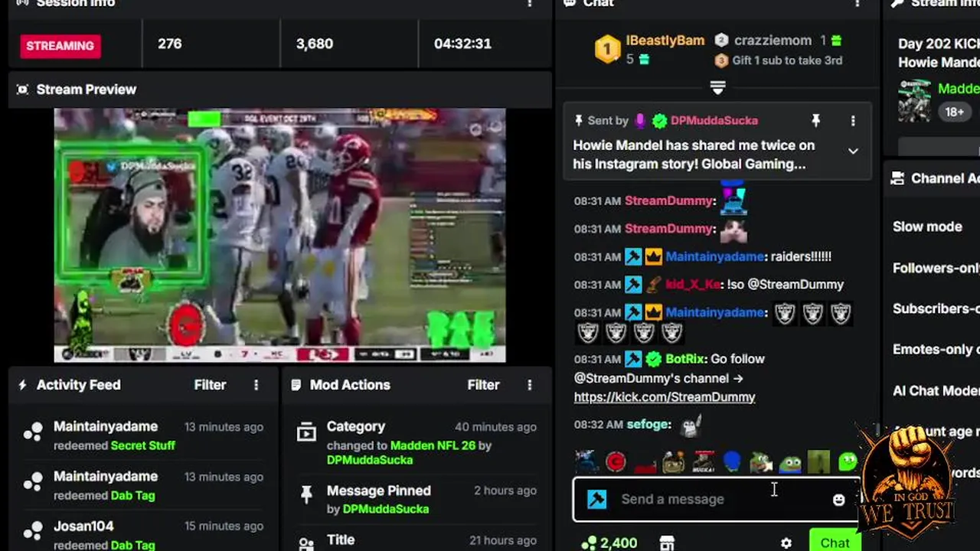The image size is (980, 551).
Task: Click the kid_X_Ke username in chat
Action: pyautogui.click(x=693, y=285)
